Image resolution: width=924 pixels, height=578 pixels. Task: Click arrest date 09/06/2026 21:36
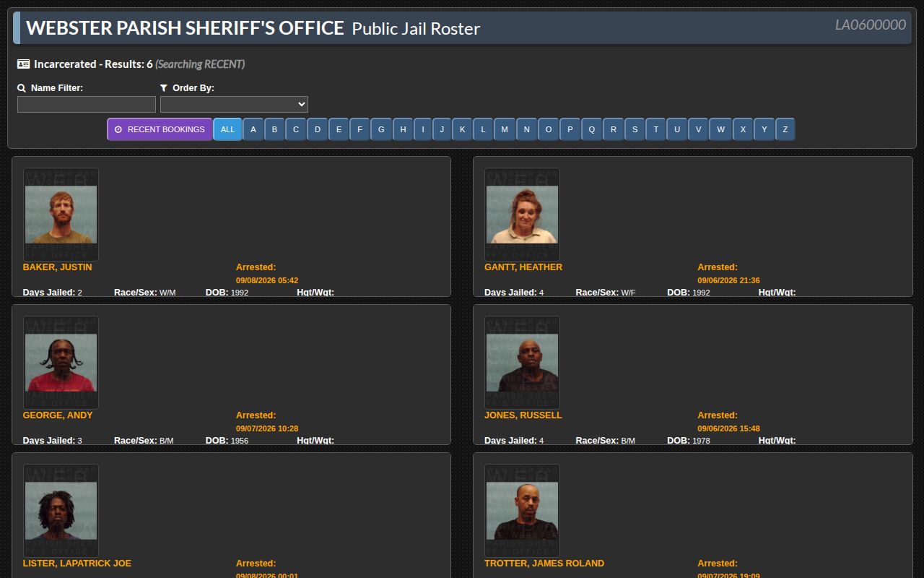[x=728, y=280]
